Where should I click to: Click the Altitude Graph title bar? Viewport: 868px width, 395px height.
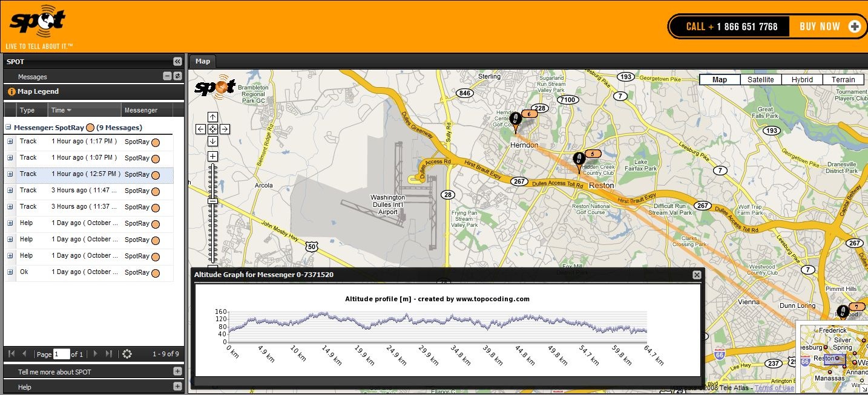(x=447, y=275)
